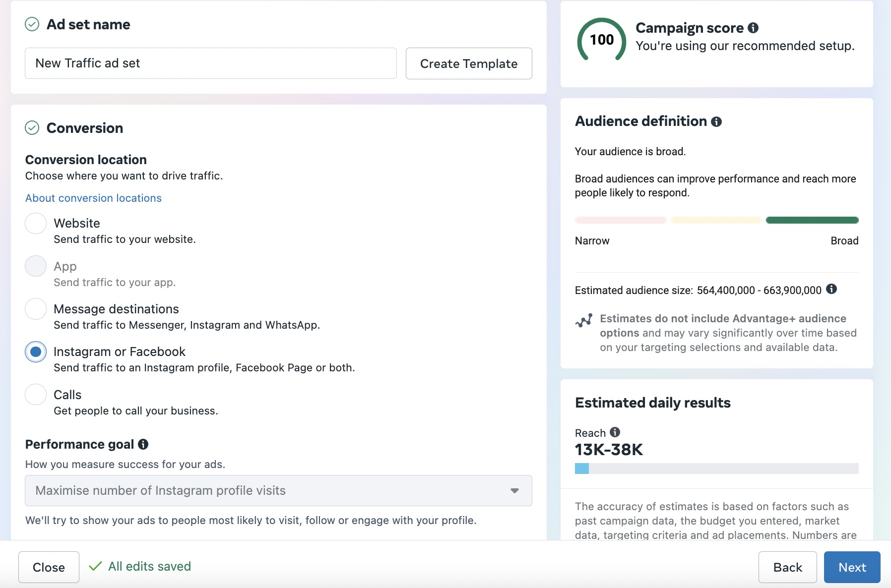The image size is (891, 588).
Task: Go Back to the previous step
Action: pyautogui.click(x=787, y=567)
